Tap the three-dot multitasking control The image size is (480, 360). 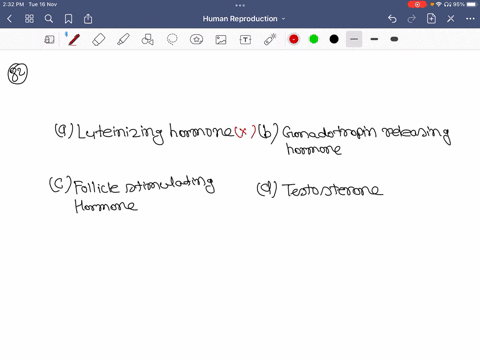click(x=240, y=5)
